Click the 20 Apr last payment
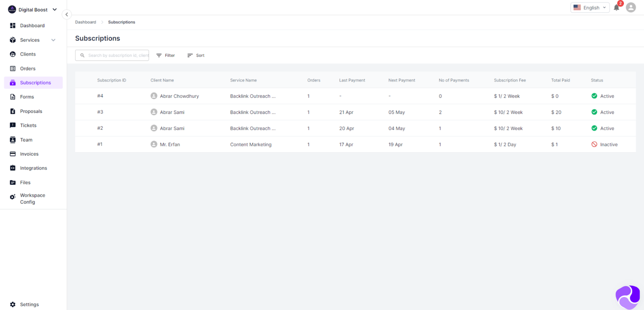Image resolution: width=644 pixels, height=310 pixels. 347,128
